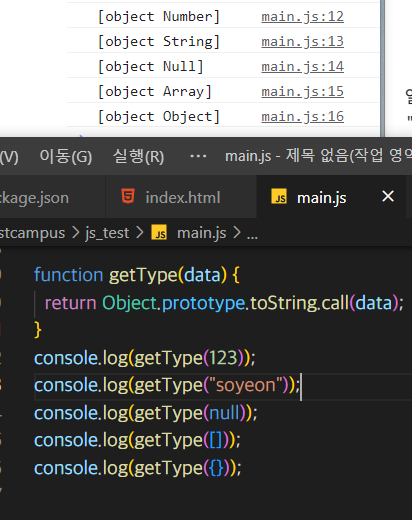
Task: Click the [object Null] console output row
Action: pos(223,66)
